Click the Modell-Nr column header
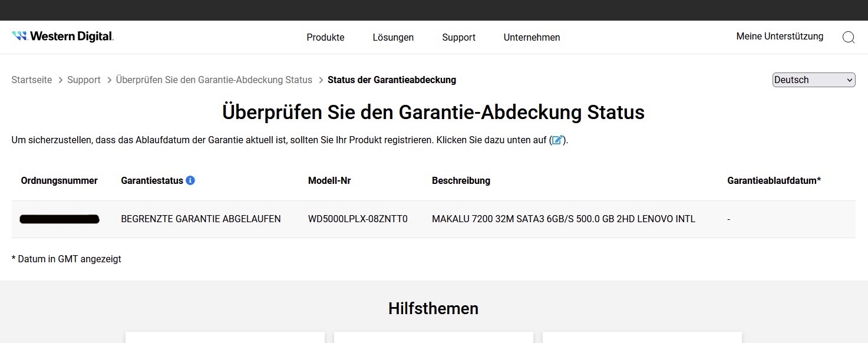868x343 pixels. [329, 180]
